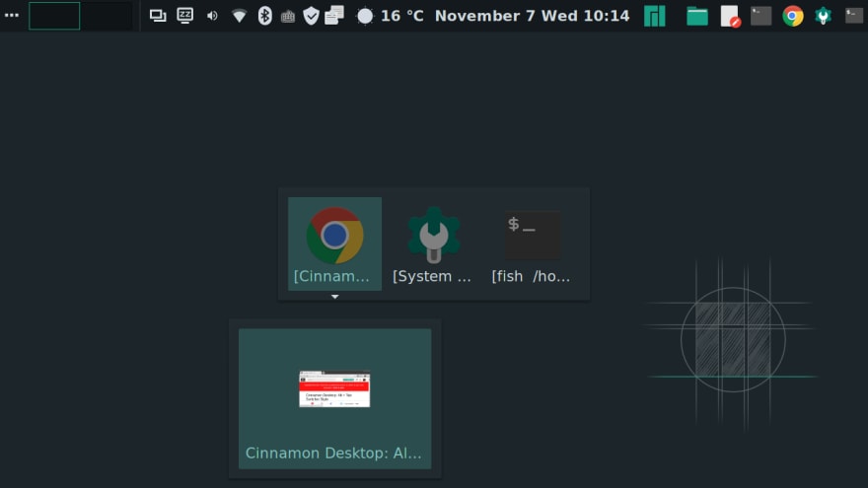Image resolution: width=868 pixels, height=488 pixels.
Task: Click the "Cinnamon Desktop: Al..." preview title
Action: tap(333, 453)
